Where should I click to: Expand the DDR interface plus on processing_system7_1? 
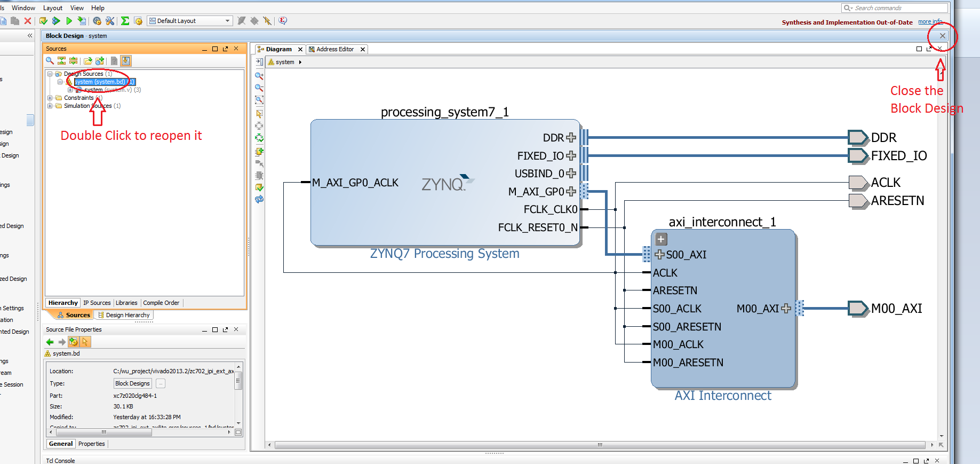(571, 138)
